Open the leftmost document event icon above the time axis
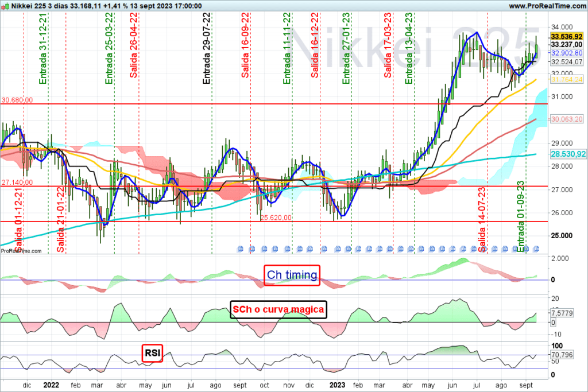 (241, 249)
